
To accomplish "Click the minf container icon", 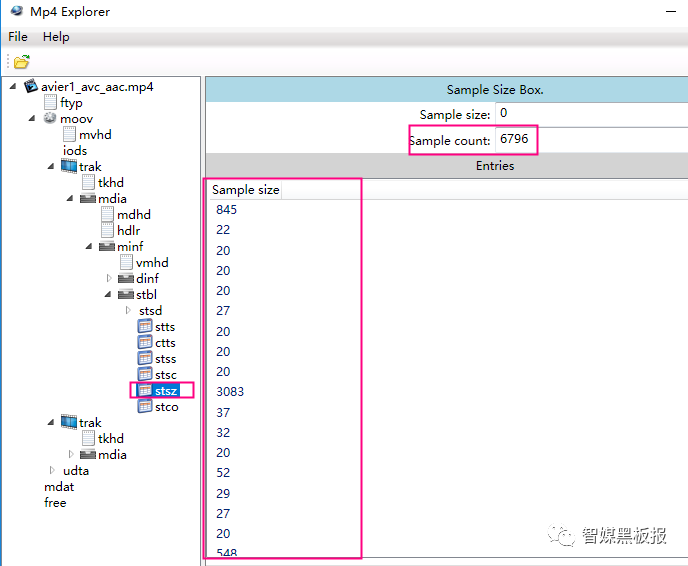I will 107,246.
